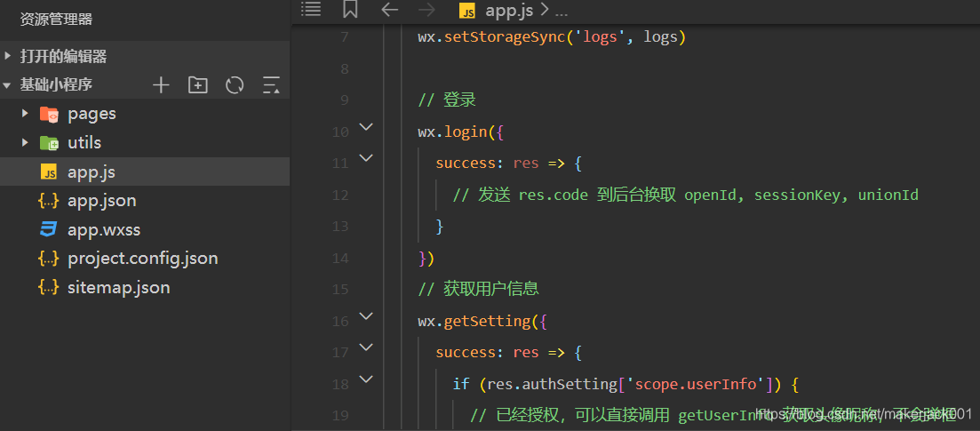Click the utils folder icon
Image resolution: width=980 pixels, height=431 pixels.
click(x=49, y=142)
